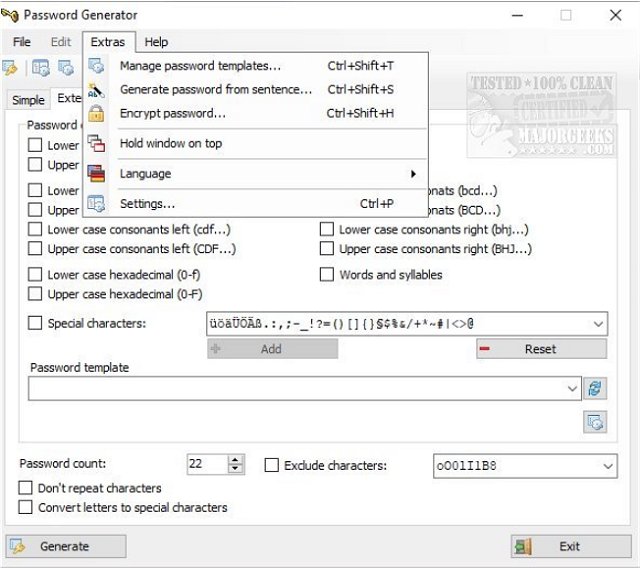Click the Generate button

(x=66, y=546)
